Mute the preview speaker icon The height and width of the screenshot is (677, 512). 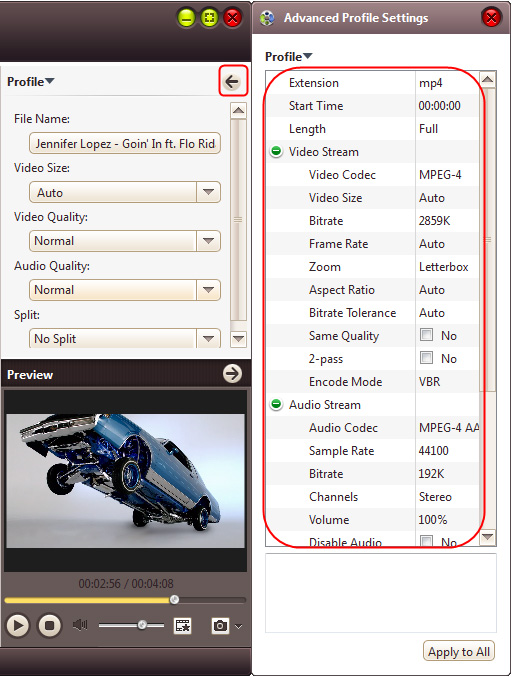80,625
